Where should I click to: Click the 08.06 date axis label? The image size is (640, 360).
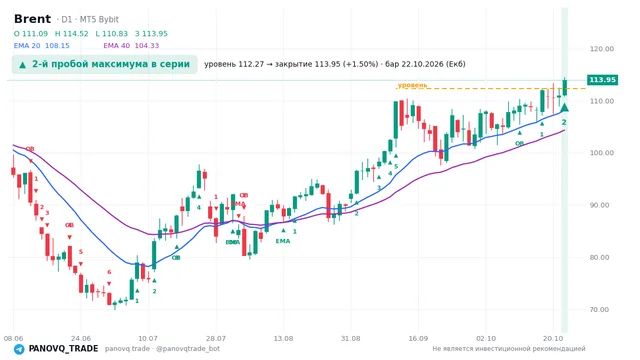click(13, 339)
